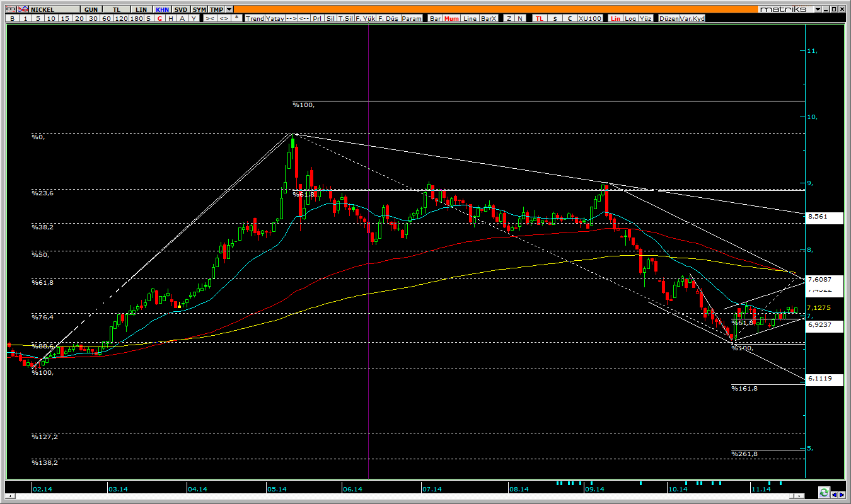This screenshot has height=504, width=851.
Task: Click the NICKEL symbol field
Action: click(x=55, y=9)
